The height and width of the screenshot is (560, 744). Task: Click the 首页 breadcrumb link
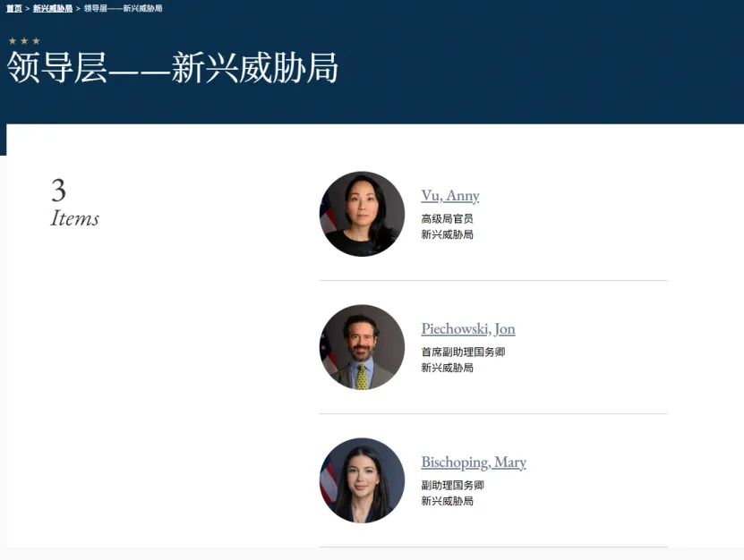pyautogui.click(x=14, y=8)
